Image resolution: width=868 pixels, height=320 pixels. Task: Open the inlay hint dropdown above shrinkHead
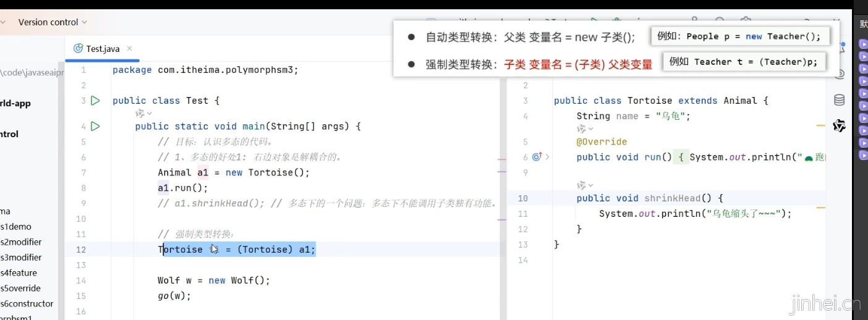pos(584,185)
